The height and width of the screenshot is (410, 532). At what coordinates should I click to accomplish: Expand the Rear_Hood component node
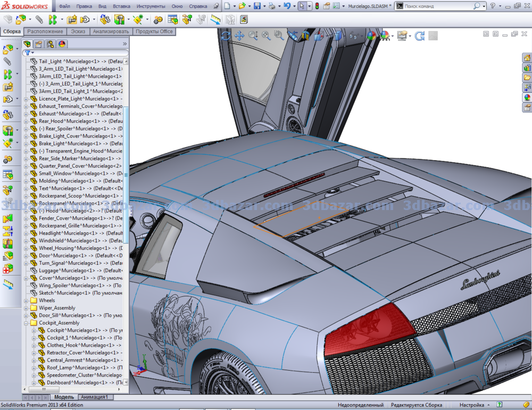[x=26, y=121]
